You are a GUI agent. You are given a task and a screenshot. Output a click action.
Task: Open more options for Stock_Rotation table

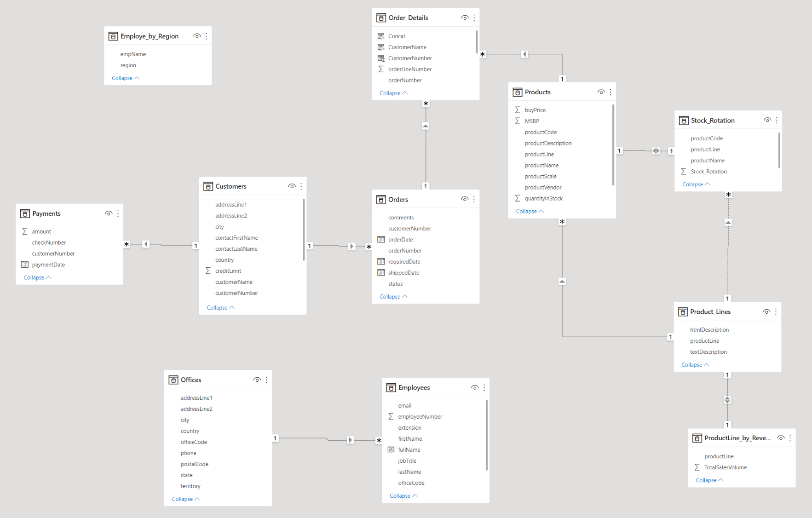point(777,120)
